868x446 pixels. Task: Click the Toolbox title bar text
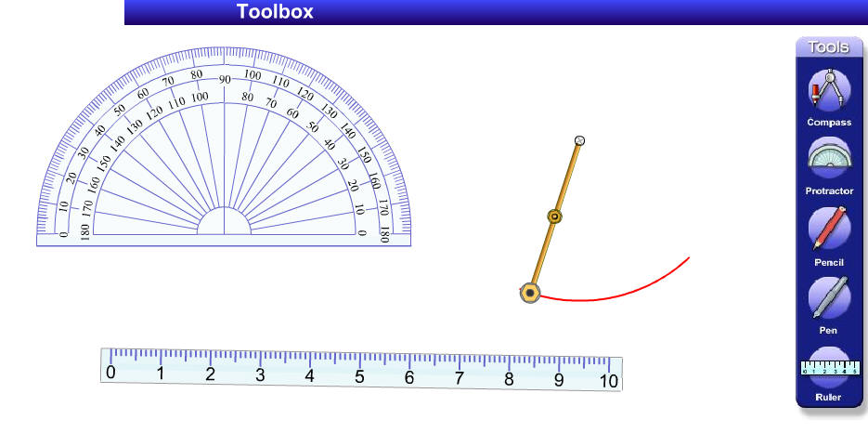coord(275,12)
